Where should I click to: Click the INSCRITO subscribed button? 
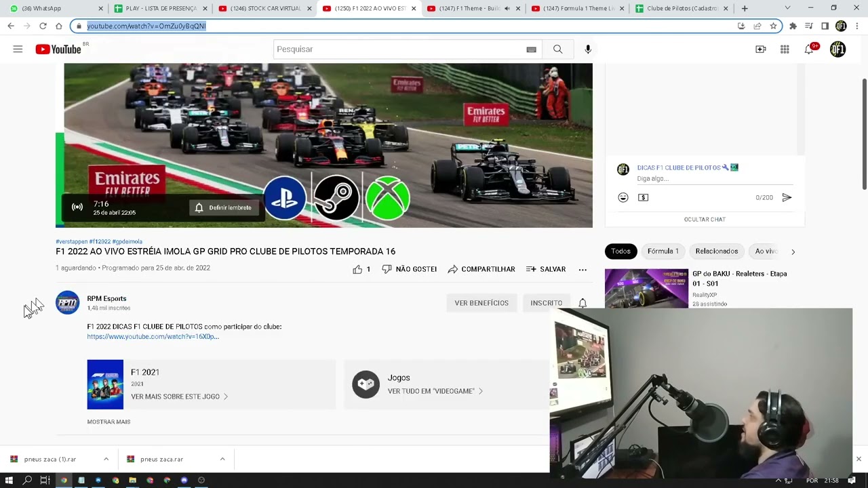546,303
